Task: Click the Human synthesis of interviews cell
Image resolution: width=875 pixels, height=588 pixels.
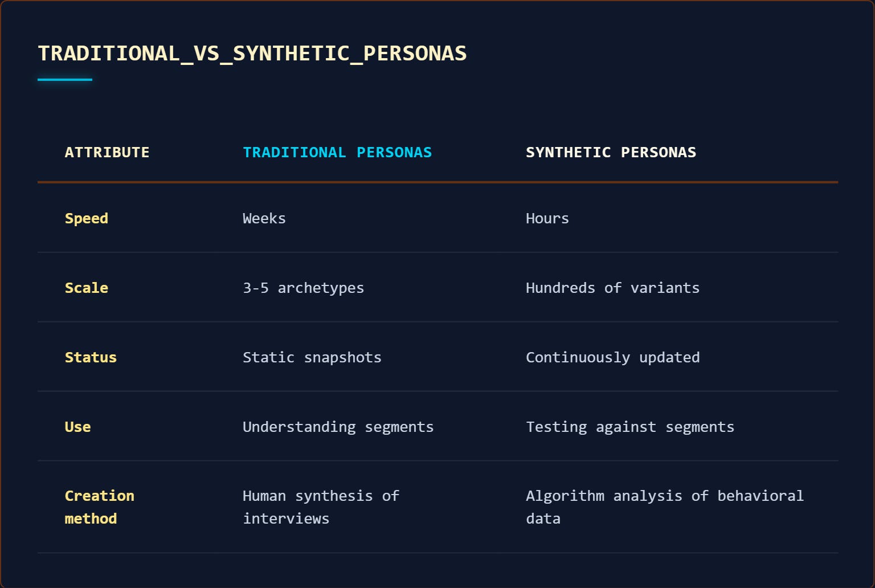Action: pyautogui.click(x=321, y=507)
